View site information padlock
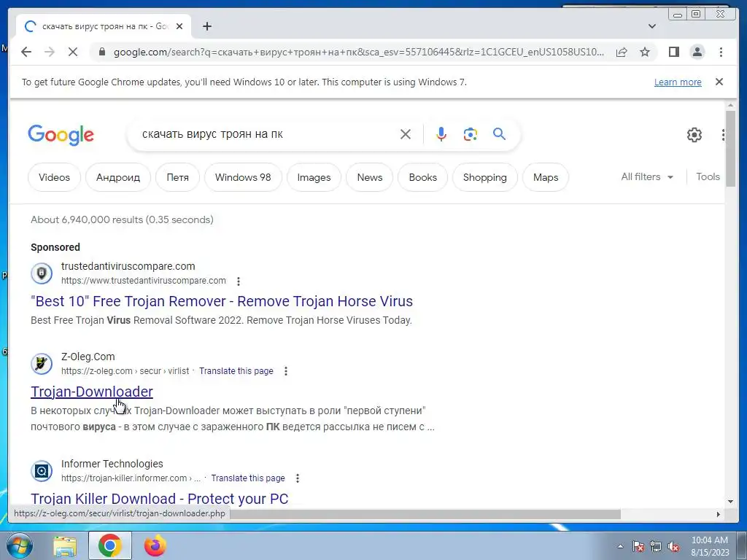Image resolution: width=747 pixels, height=560 pixels. pos(101,52)
